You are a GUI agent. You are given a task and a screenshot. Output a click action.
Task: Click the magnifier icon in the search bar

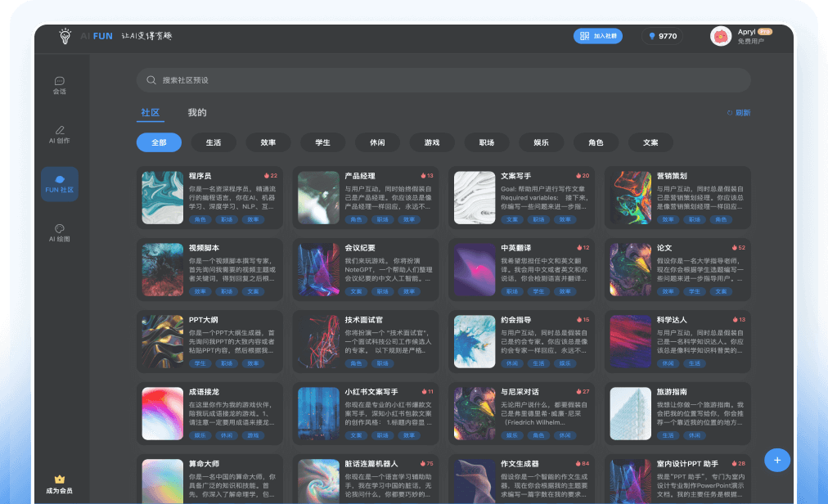150,80
